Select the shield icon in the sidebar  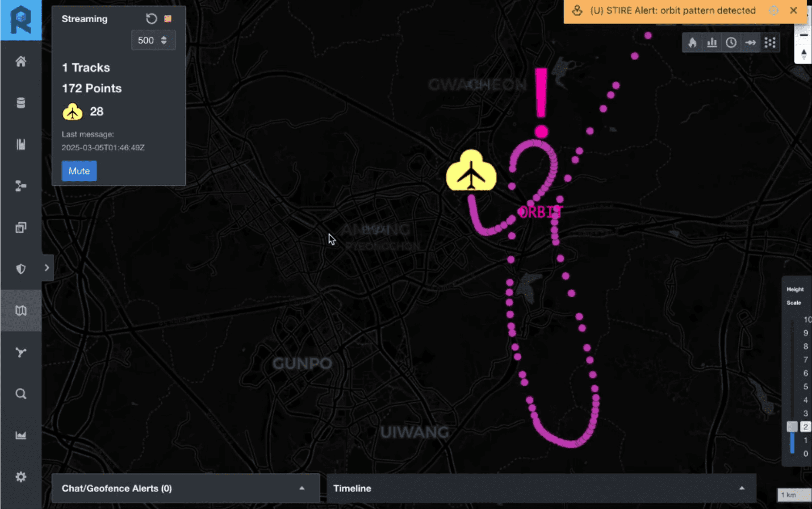(x=21, y=269)
